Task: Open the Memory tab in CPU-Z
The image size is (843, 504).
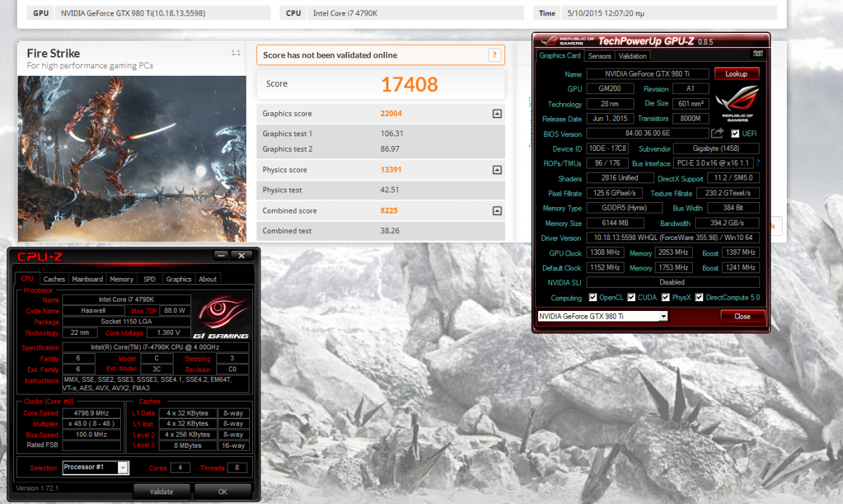Action: 121,279
